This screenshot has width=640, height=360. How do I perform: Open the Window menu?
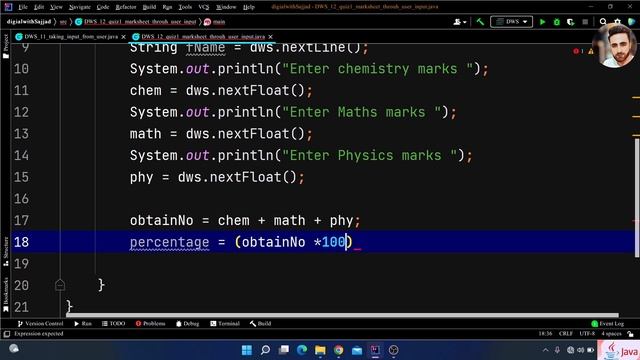pyautogui.click(x=226, y=7)
